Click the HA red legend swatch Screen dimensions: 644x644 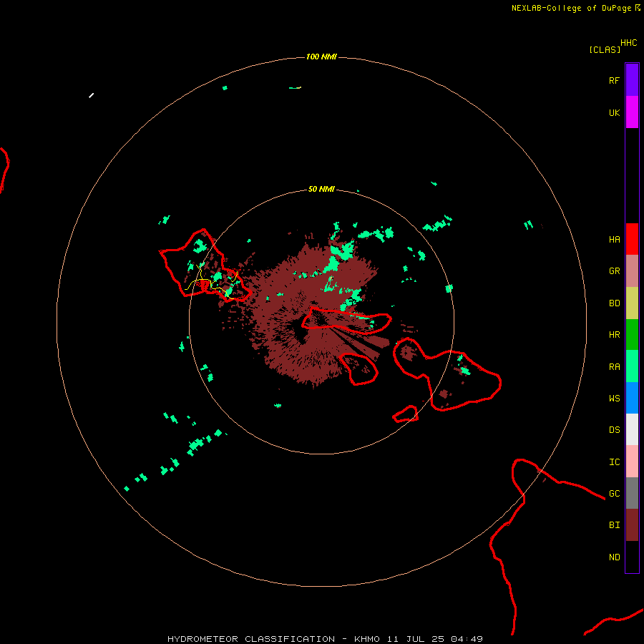click(x=632, y=239)
